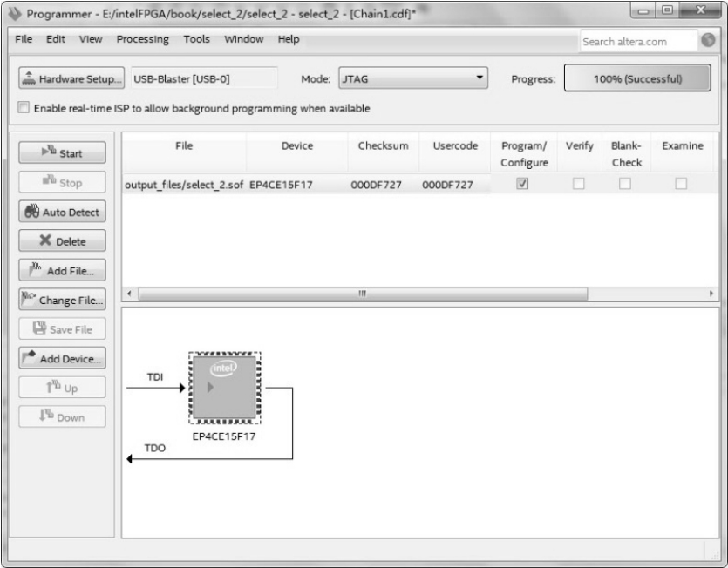This screenshot has width=728, height=568.
Task: Click the Intel chip device icon in the chain diagram
Action: (x=225, y=388)
